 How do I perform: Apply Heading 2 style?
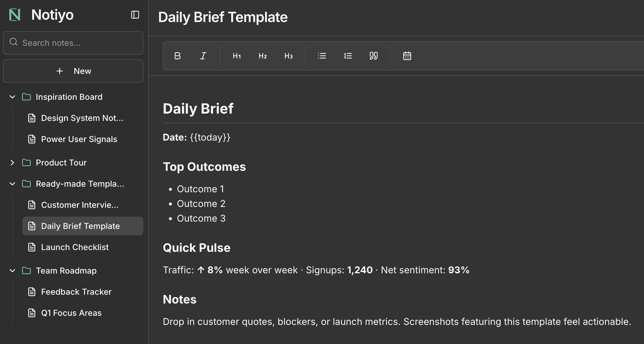263,56
